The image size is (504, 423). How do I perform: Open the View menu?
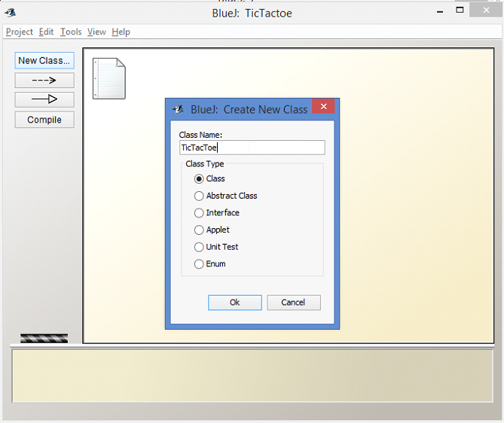tap(96, 32)
